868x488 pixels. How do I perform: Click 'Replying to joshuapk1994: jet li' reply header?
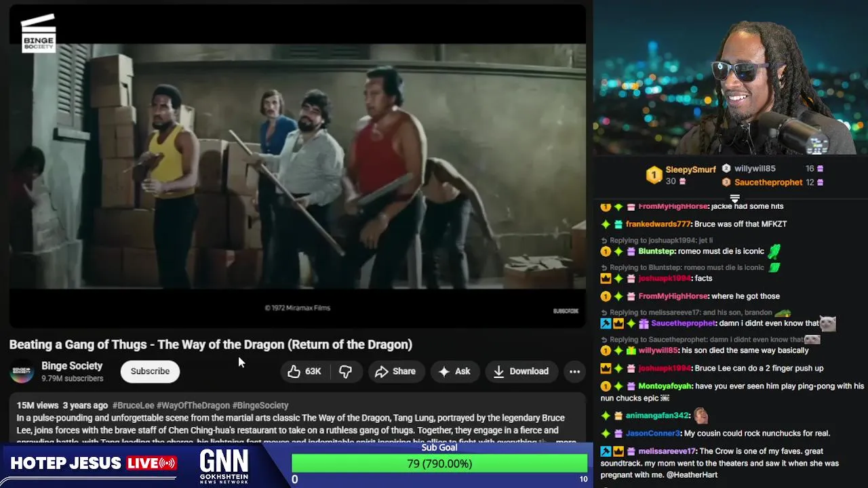656,241
